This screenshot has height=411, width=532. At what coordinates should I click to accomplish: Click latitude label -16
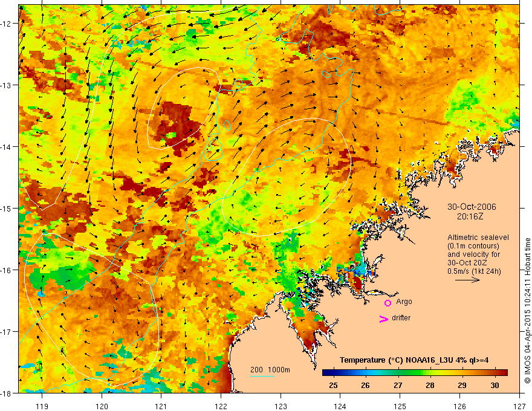(7, 270)
